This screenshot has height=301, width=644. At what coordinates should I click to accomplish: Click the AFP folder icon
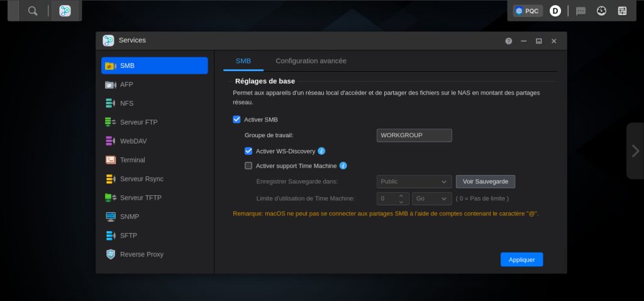111,85
